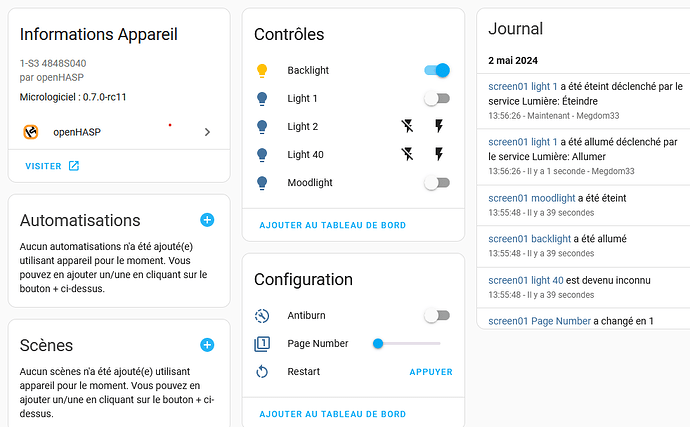The image size is (690, 427).
Task: Turn on the Moodlight switch
Action: coord(437,183)
